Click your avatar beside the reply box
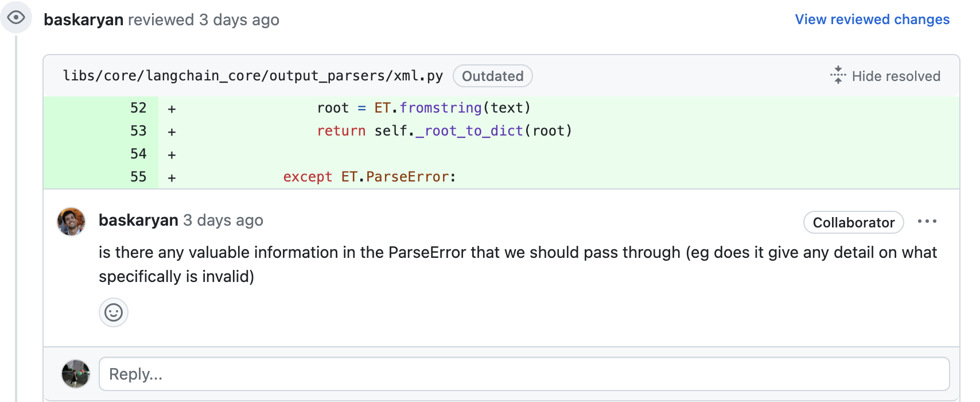The width and height of the screenshot is (980, 402). coord(76,374)
